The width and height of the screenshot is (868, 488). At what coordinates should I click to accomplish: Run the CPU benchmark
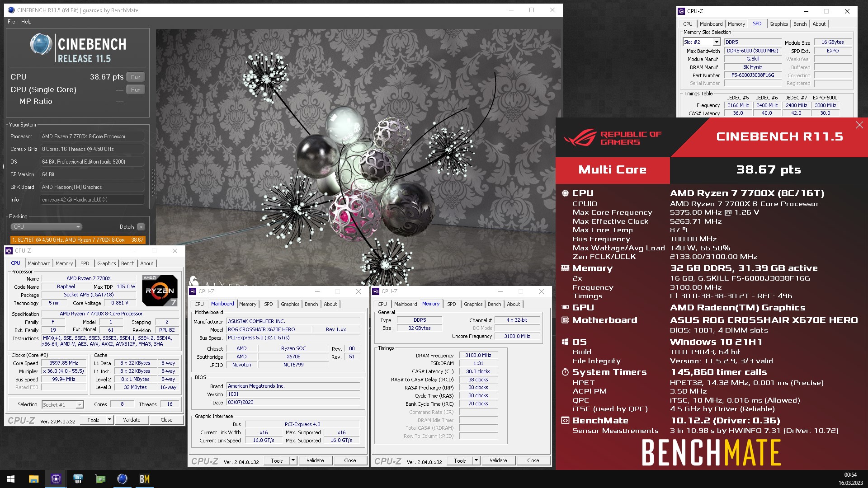[x=136, y=77]
